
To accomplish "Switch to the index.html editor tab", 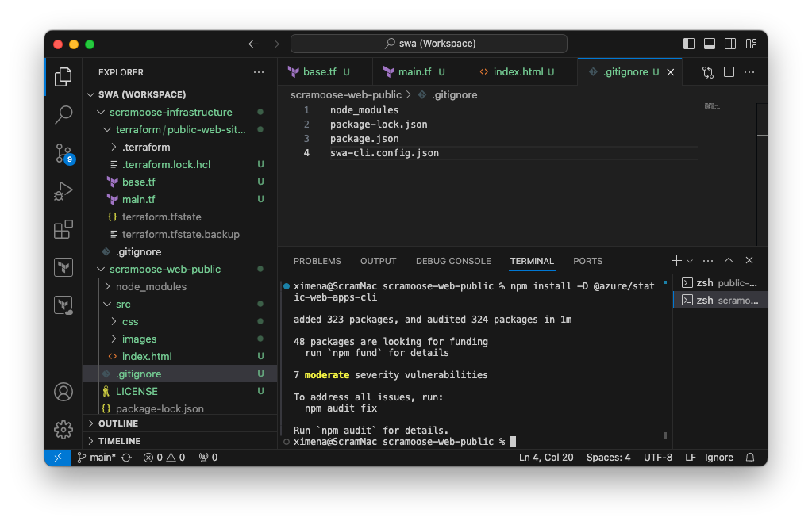I will (522, 72).
